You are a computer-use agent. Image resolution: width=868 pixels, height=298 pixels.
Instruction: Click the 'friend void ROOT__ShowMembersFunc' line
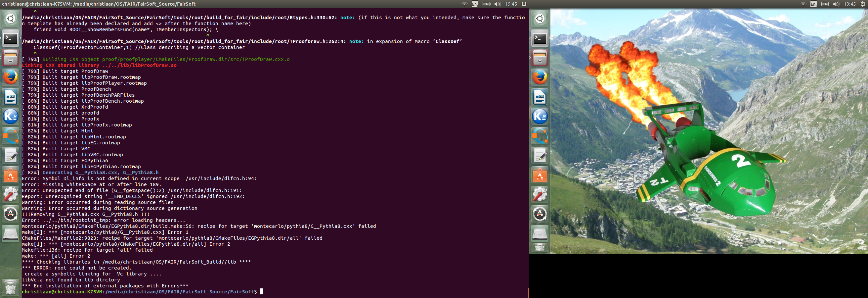pos(126,30)
